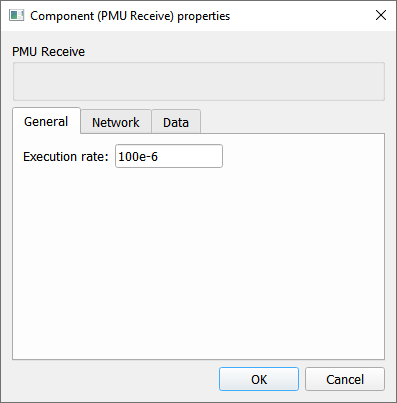Screen dimensions: 397x403
Task: Return to the General settings tab
Action: pyautogui.click(x=46, y=121)
